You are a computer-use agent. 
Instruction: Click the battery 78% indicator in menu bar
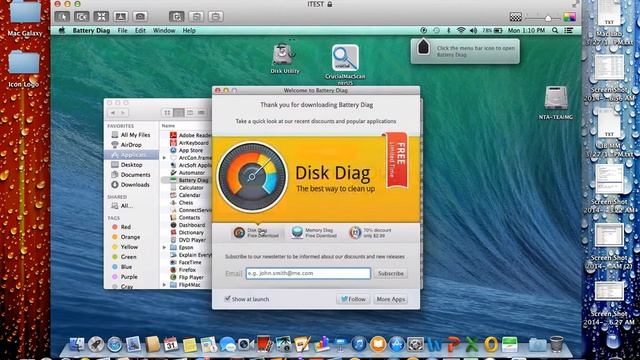(x=492, y=30)
